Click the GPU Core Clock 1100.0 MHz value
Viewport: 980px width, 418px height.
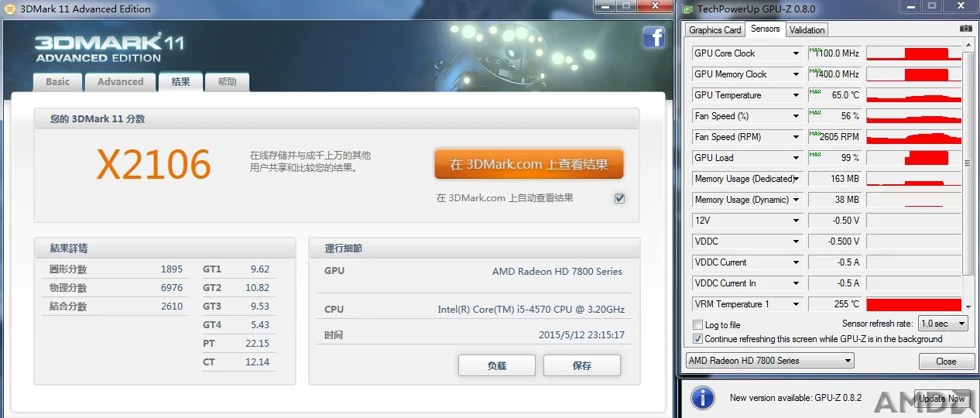click(x=834, y=53)
